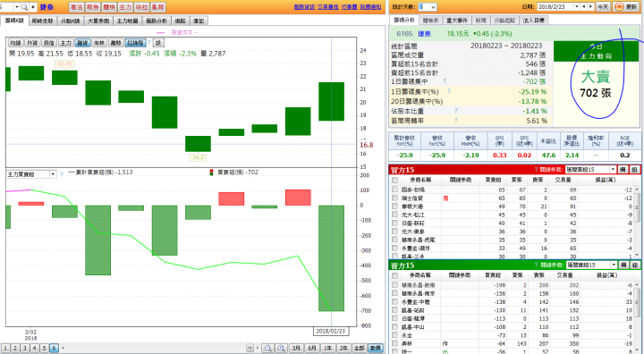Click help icon beside 主力買賣超 dropdown

[x=61, y=174]
